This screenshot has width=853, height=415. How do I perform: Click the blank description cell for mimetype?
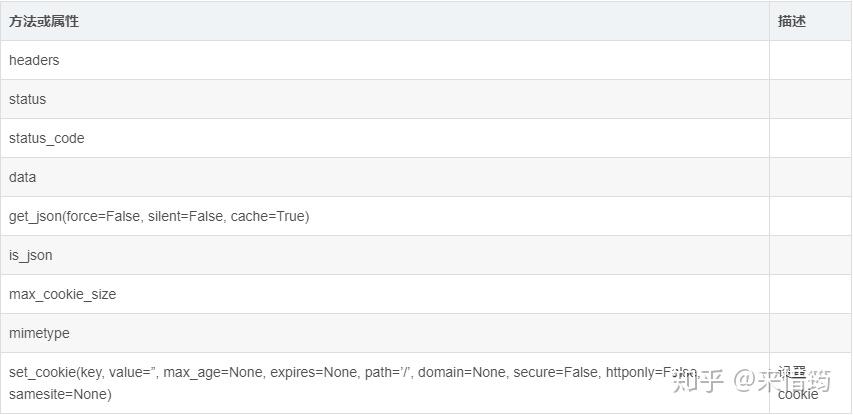point(810,333)
